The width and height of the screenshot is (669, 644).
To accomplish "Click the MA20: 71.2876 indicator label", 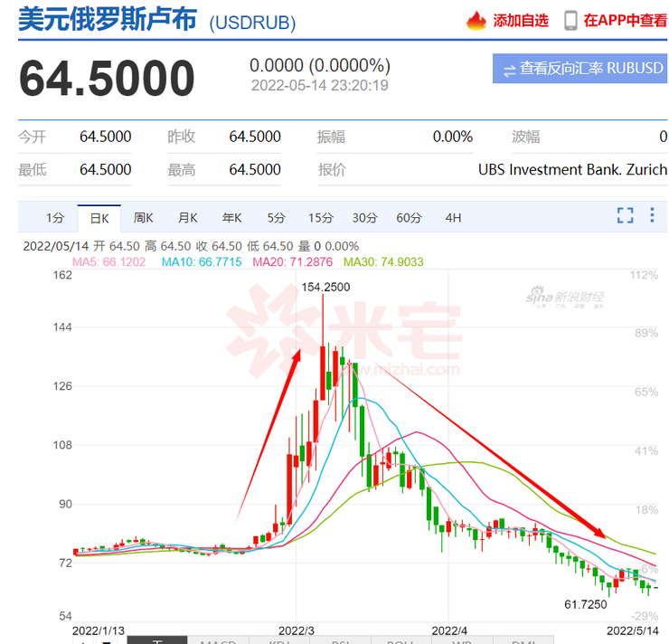I will click(292, 261).
